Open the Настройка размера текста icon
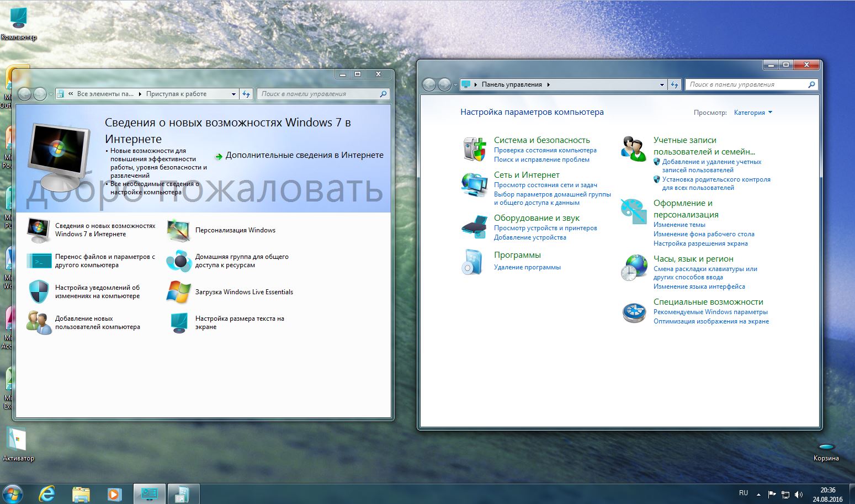This screenshot has height=504, width=855. point(179,322)
